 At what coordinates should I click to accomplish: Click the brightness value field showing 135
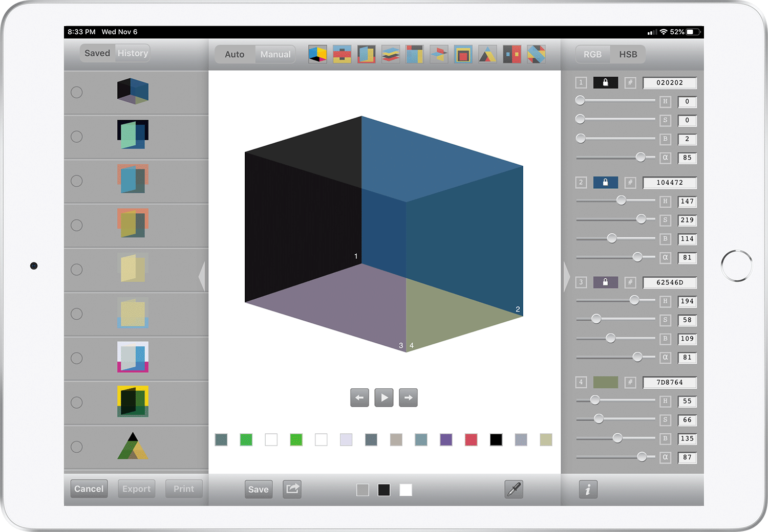687,438
